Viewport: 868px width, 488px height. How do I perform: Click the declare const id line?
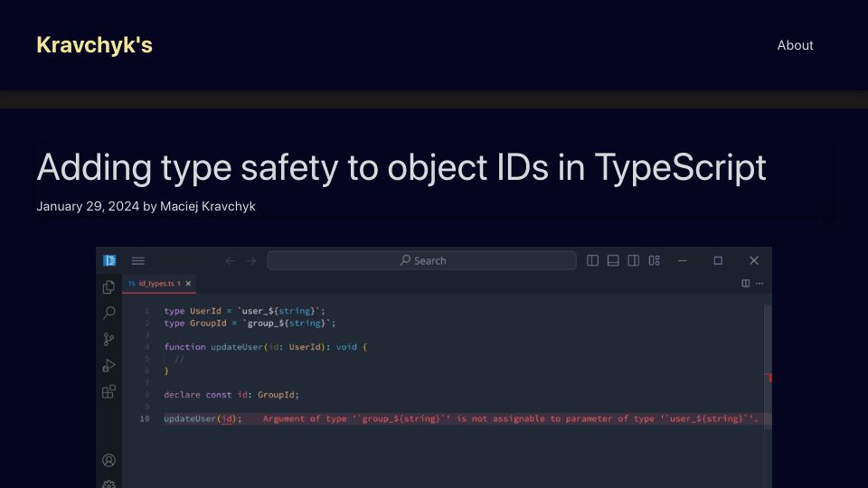[231, 395]
